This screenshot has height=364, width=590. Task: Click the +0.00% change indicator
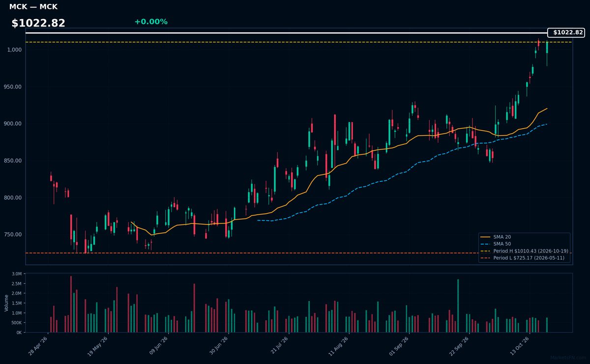[x=151, y=22]
